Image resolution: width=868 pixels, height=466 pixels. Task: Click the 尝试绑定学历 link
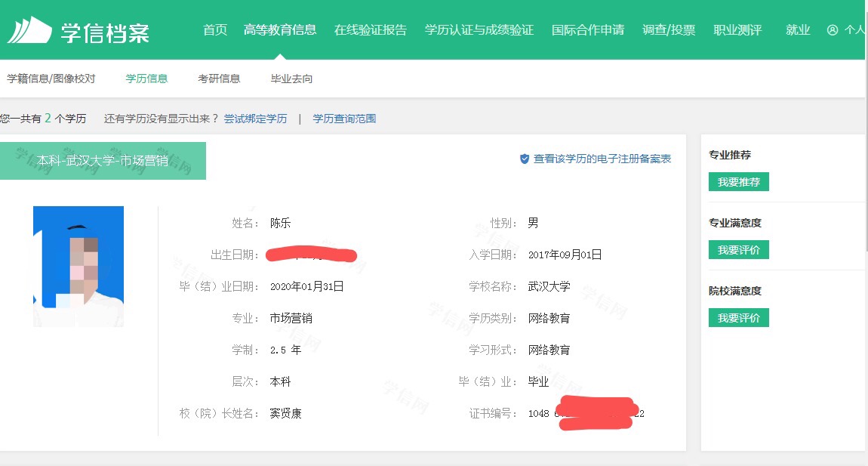(x=256, y=119)
